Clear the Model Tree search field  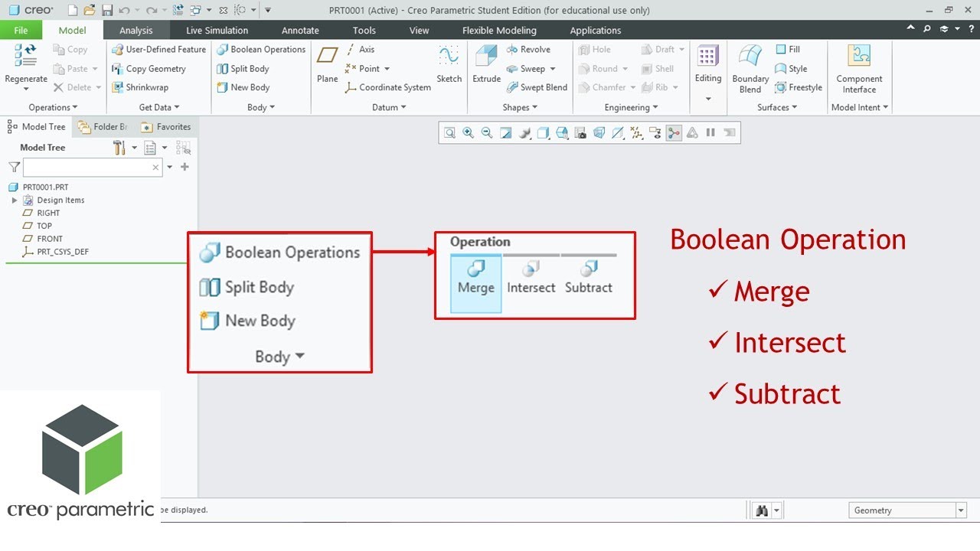coord(156,167)
